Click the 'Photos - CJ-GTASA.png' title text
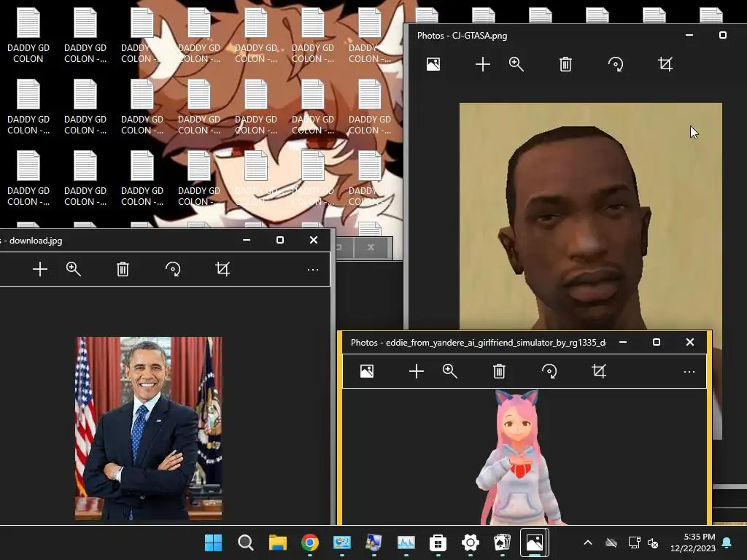The width and height of the screenshot is (747, 560). point(462,36)
